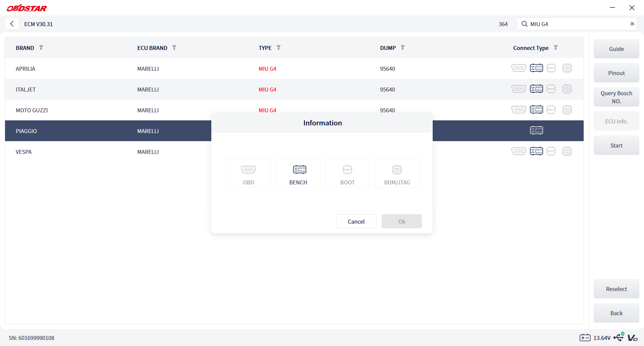
Task: Select BDM/JTAG icon in ITALJET row
Action: tap(567, 89)
